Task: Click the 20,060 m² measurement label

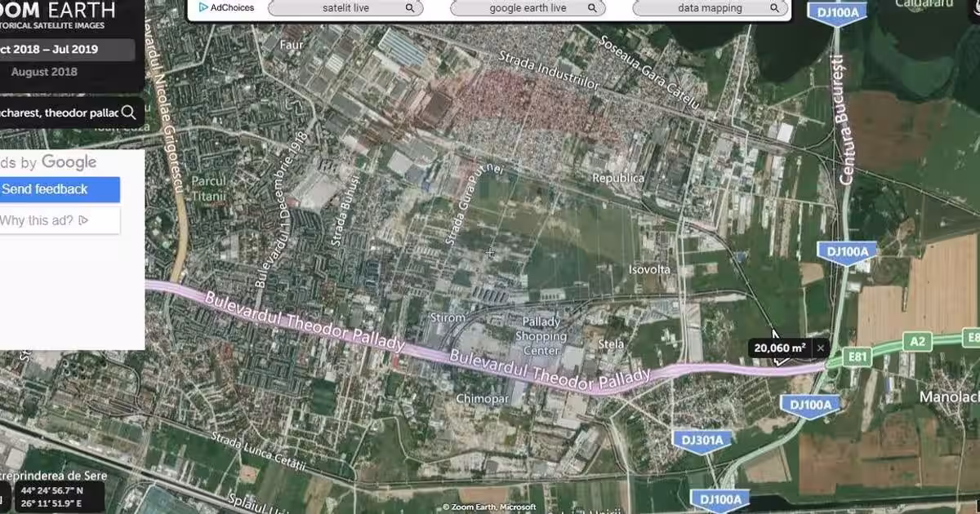Action: click(780, 348)
